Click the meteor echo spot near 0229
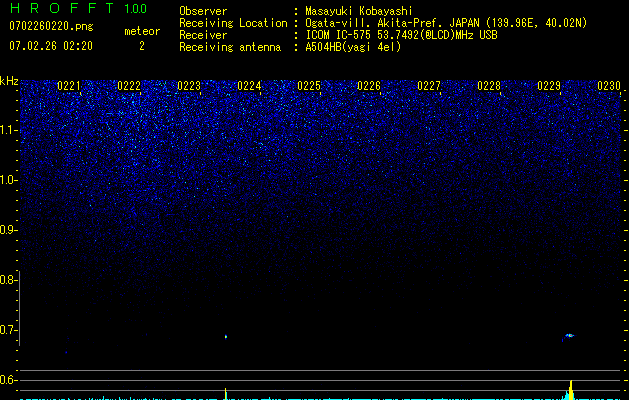Screen dimensions: 629x400 570,335
